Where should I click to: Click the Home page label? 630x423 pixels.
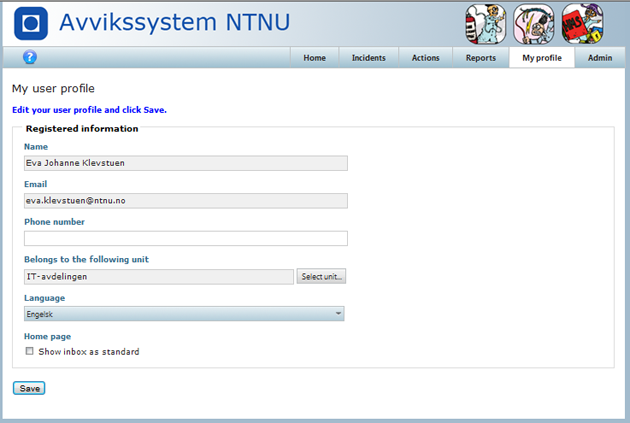click(x=47, y=336)
